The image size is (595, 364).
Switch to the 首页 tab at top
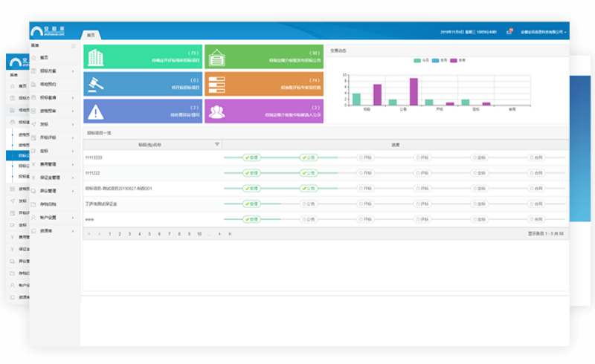click(91, 35)
